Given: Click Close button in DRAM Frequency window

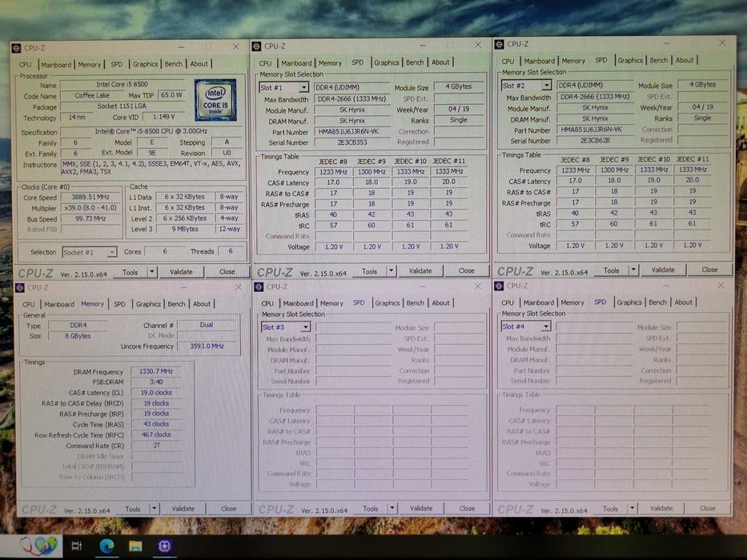Looking at the screenshot, I should click(229, 509).
